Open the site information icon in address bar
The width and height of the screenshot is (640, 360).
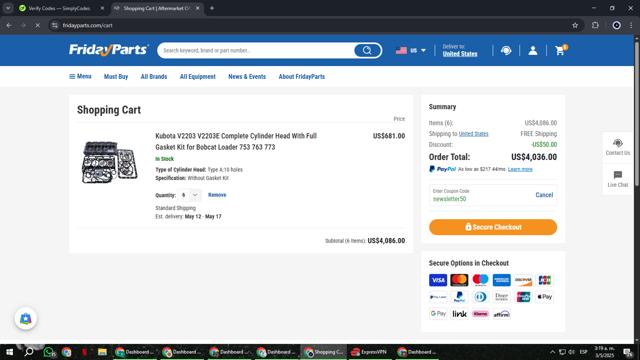pos(55,25)
